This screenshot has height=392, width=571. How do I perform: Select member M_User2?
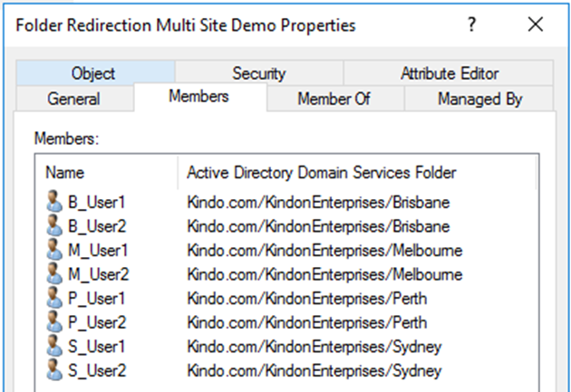[x=99, y=274]
